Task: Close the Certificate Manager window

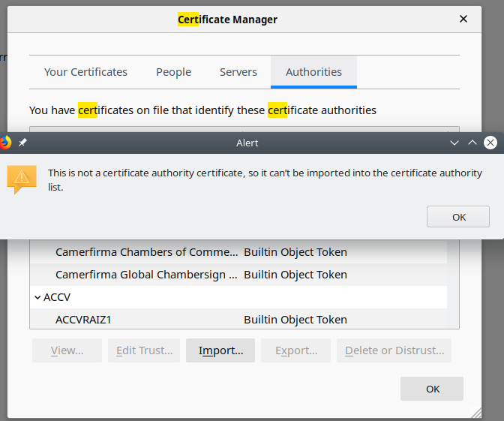Action: click(x=463, y=19)
